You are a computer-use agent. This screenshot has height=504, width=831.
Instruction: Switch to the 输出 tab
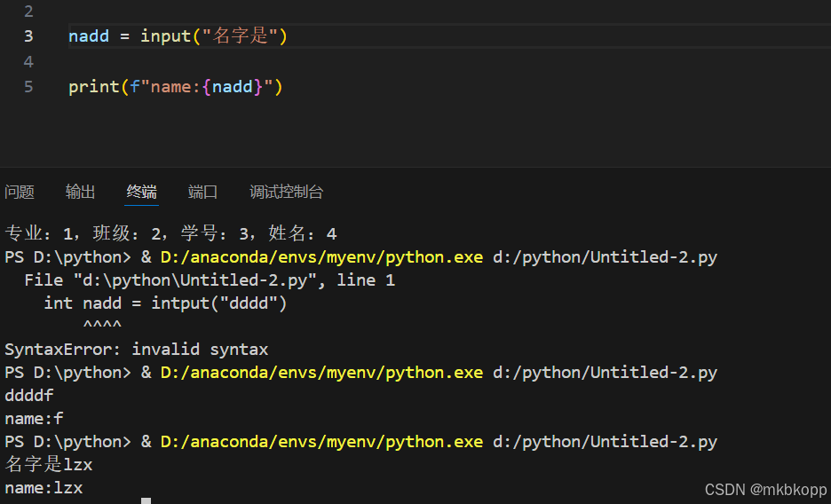pos(81,192)
